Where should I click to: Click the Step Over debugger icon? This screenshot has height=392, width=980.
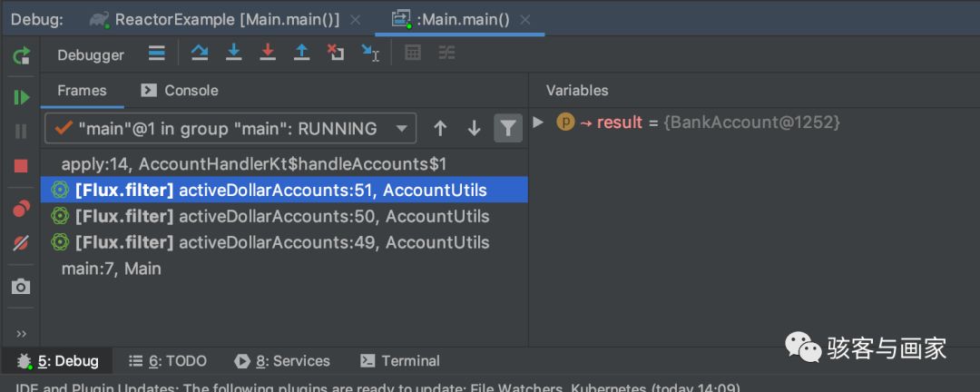200,54
